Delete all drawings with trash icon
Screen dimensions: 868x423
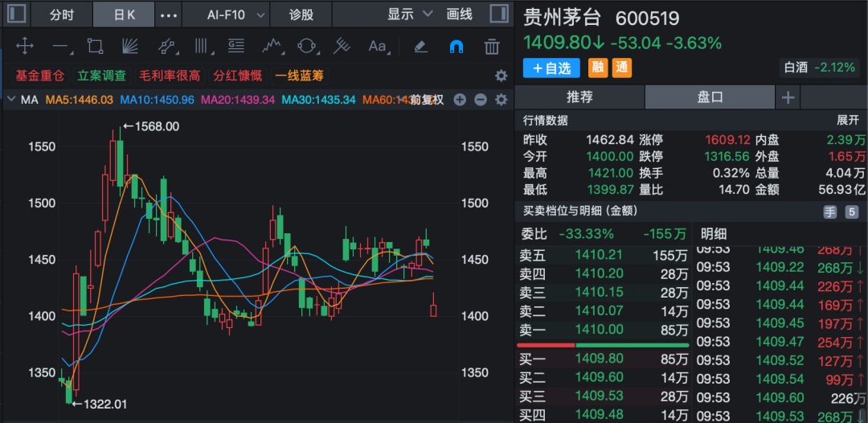click(492, 47)
